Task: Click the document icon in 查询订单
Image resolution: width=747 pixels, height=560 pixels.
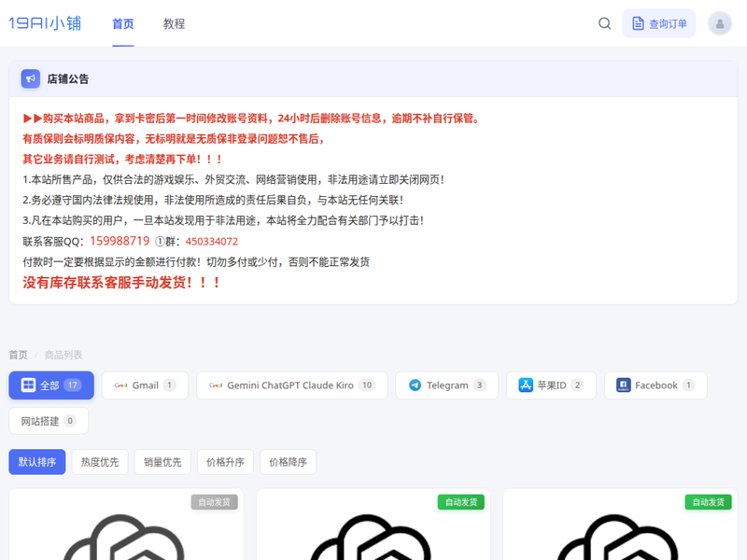Action: [x=638, y=23]
